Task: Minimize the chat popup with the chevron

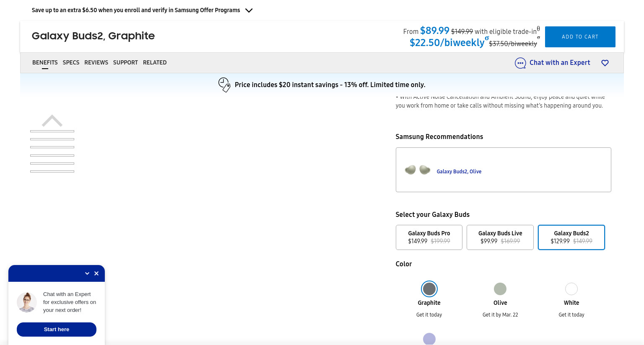Action: pos(87,273)
